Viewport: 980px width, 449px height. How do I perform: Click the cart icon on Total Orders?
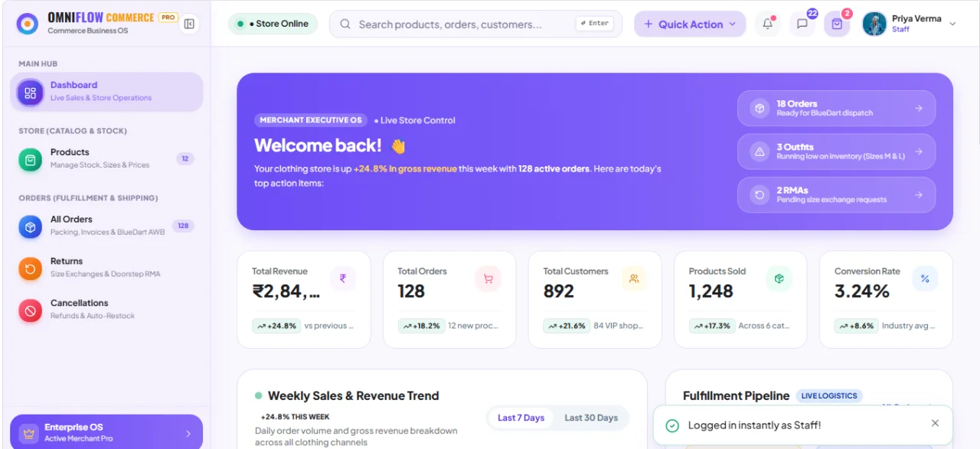[x=488, y=278]
